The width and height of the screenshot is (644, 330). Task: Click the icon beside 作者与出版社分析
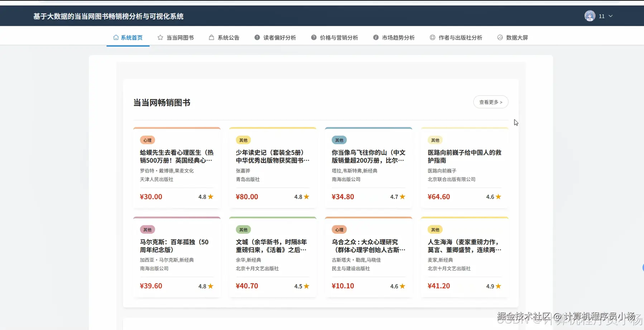[x=432, y=37]
